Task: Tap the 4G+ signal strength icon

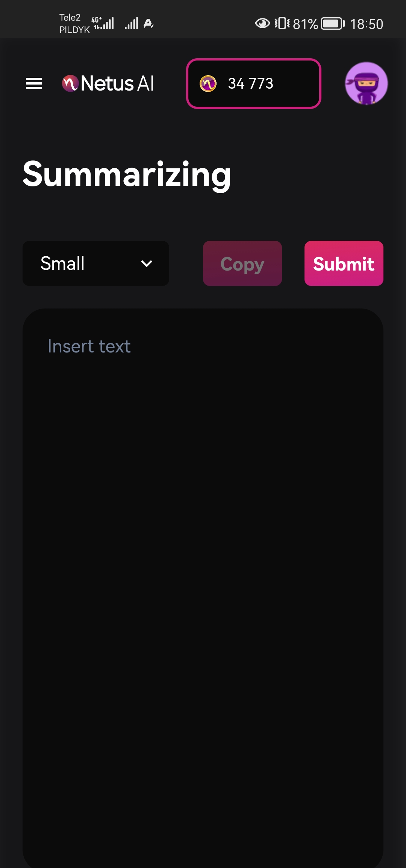Action: point(103,23)
